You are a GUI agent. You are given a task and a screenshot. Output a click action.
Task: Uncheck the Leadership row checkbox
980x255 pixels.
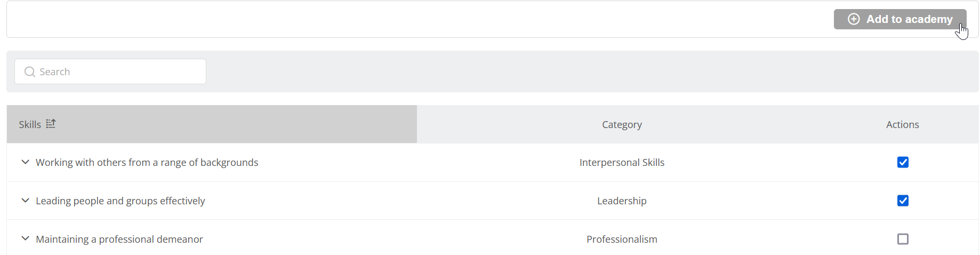point(903,201)
